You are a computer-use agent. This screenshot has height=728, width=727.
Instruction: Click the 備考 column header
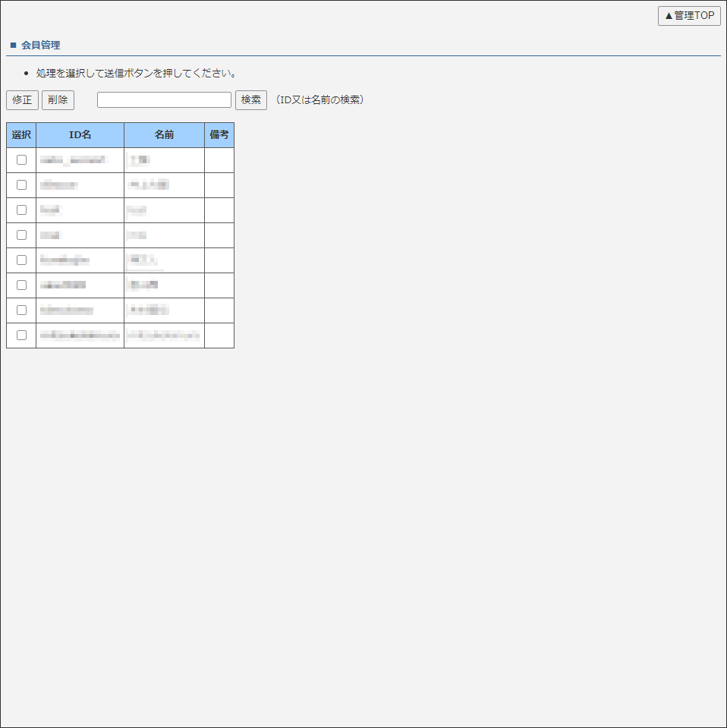[219, 134]
